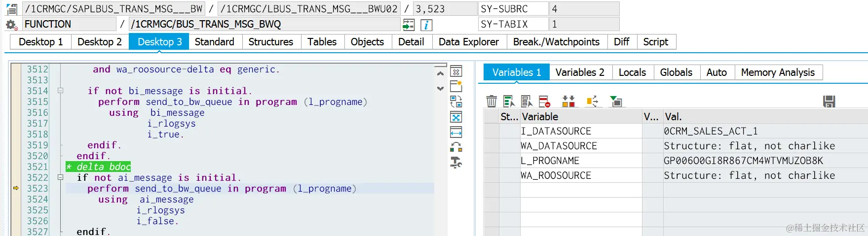This screenshot has width=868, height=236.
Task: Click the save disk icon in the variables pane
Action: (829, 101)
